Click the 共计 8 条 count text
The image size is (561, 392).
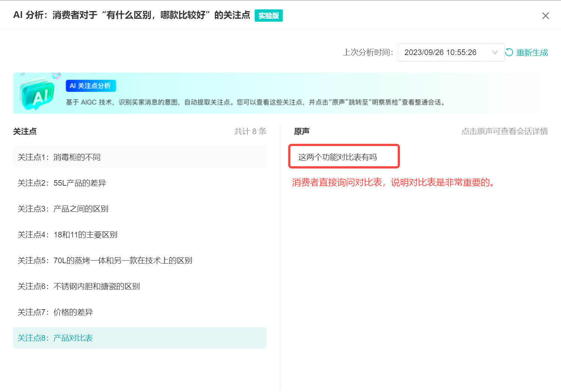point(250,131)
